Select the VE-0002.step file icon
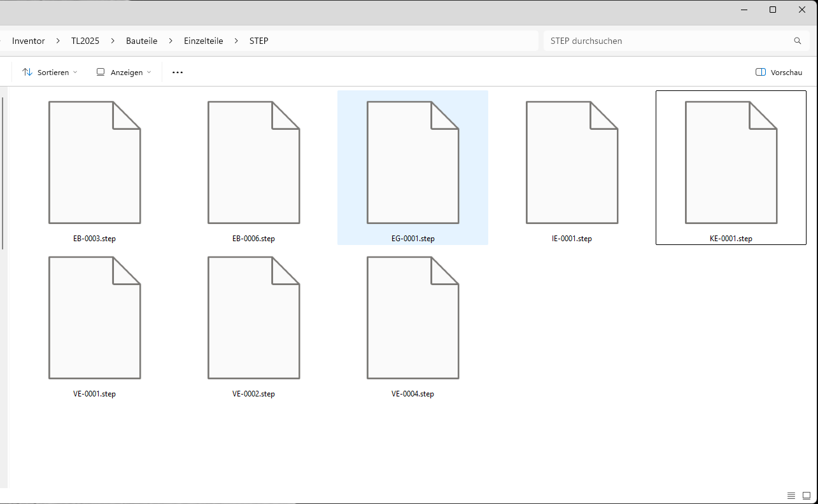818x504 pixels. point(253,318)
